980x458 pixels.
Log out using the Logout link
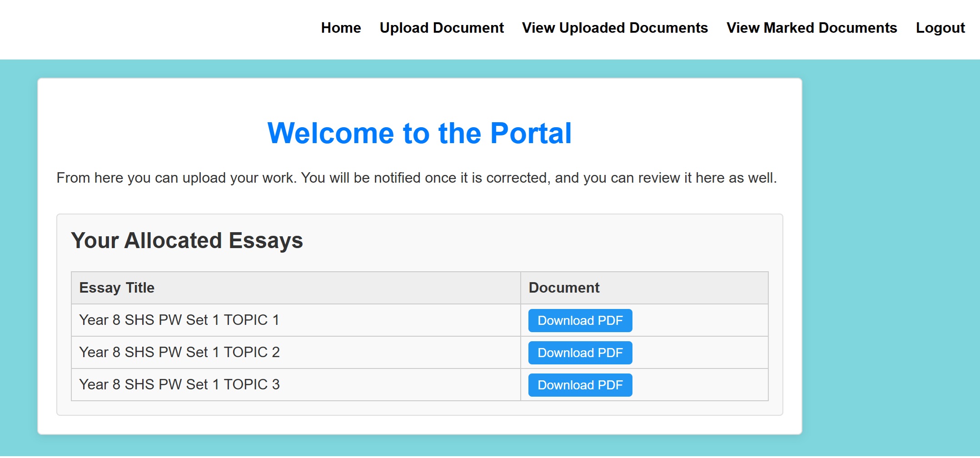click(940, 28)
